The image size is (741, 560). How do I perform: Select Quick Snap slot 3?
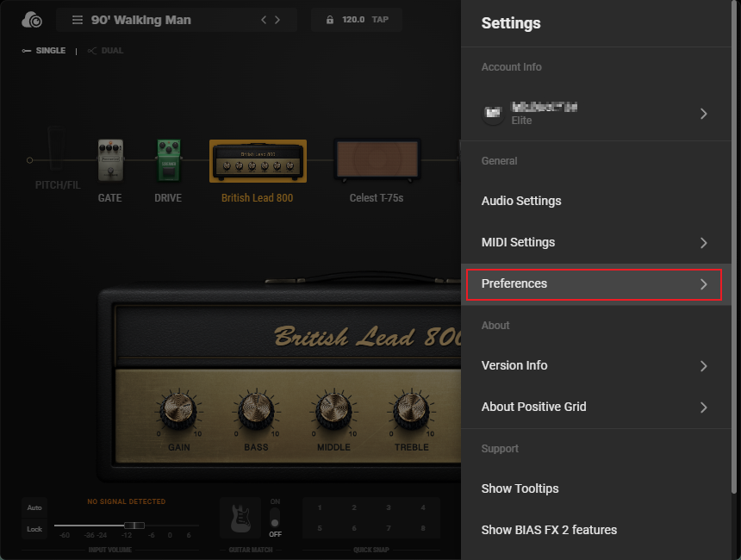[x=389, y=507]
